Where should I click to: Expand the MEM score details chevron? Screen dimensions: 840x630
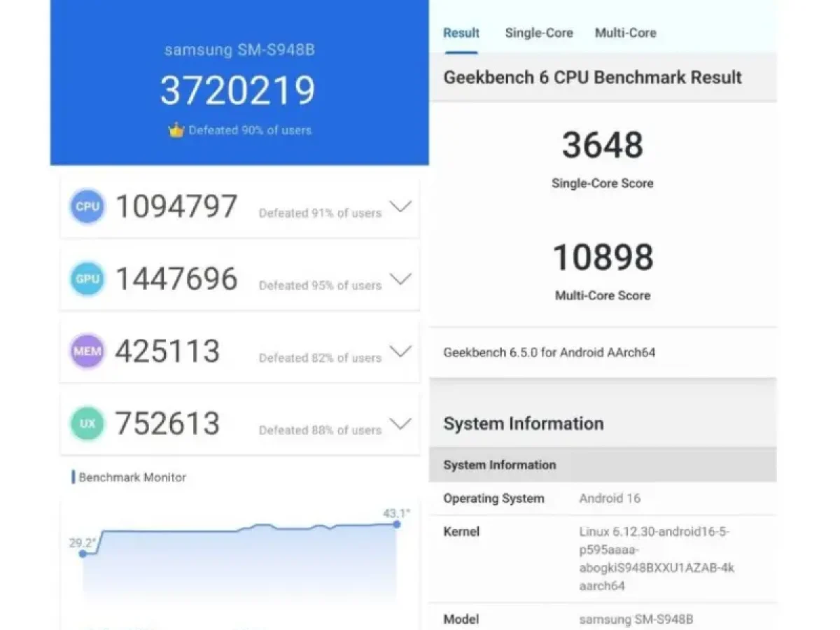(x=400, y=351)
